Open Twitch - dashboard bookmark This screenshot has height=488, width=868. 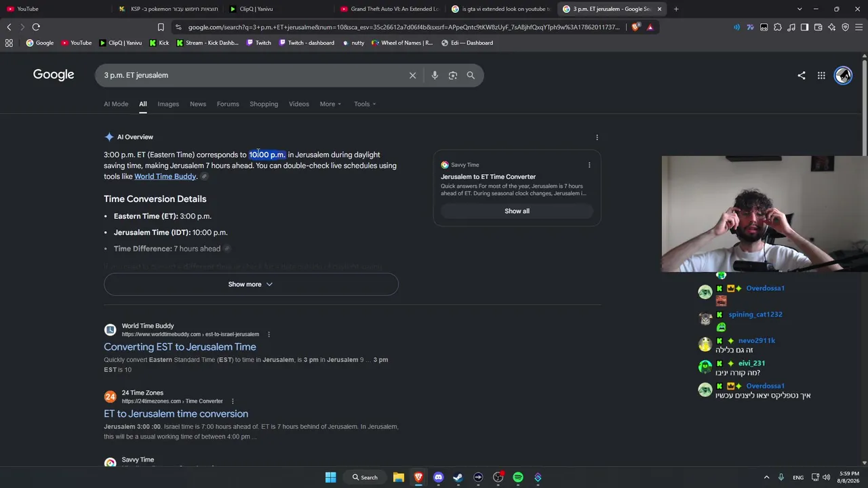(x=306, y=43)
